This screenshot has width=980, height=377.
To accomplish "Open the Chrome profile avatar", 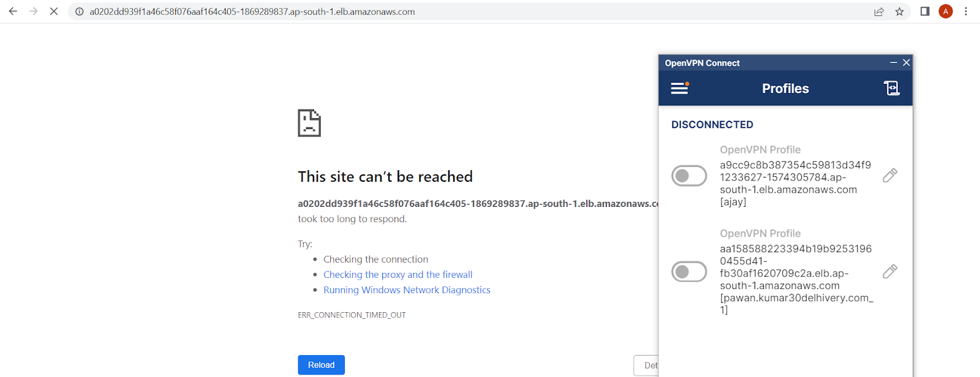I will coord(946,12).
